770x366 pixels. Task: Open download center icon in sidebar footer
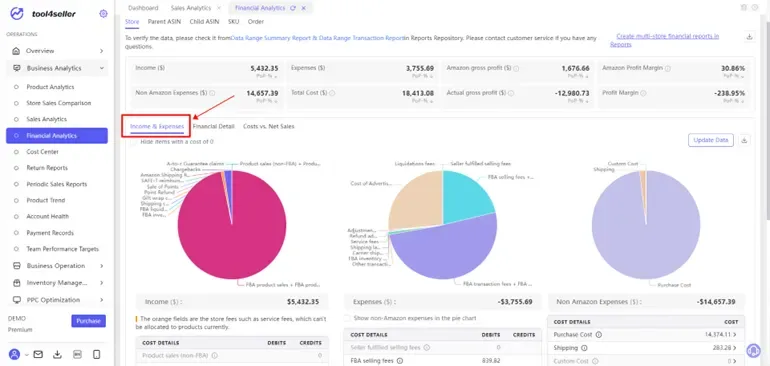click(57, 354)
